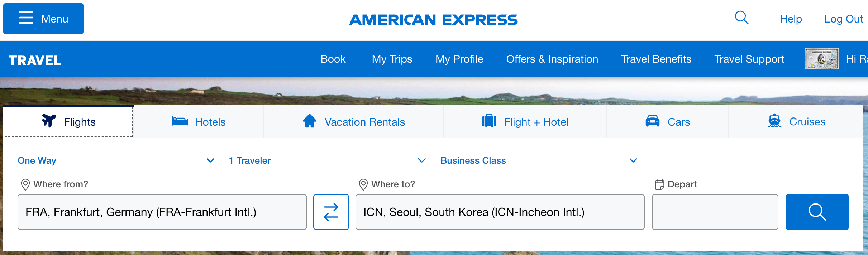The width and height of the screenshot is (868, 255).
Task: Click the blue flight search button
Action: click(817, 212)
